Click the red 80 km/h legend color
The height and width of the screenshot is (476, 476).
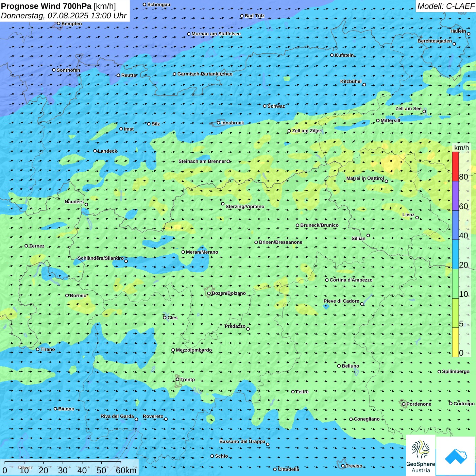tap(455, 166)
